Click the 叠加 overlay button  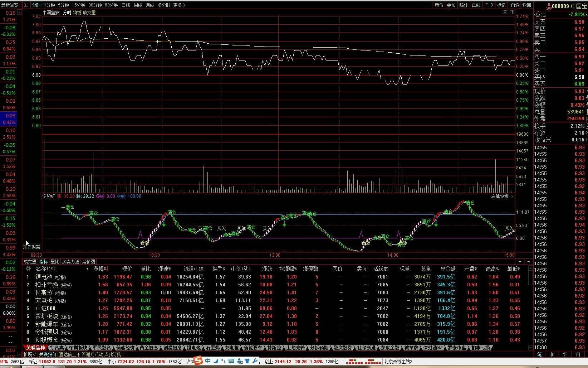(x=451, y=5)
